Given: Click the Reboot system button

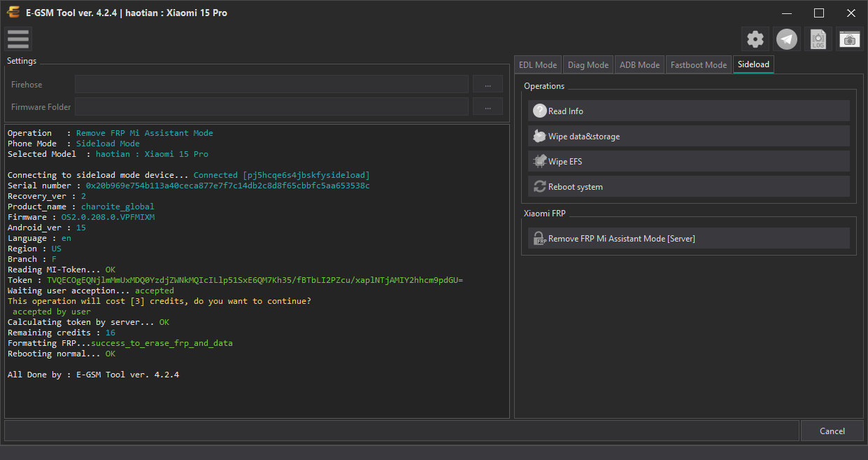Looking at the screenshot, I should tap(689, 186).
